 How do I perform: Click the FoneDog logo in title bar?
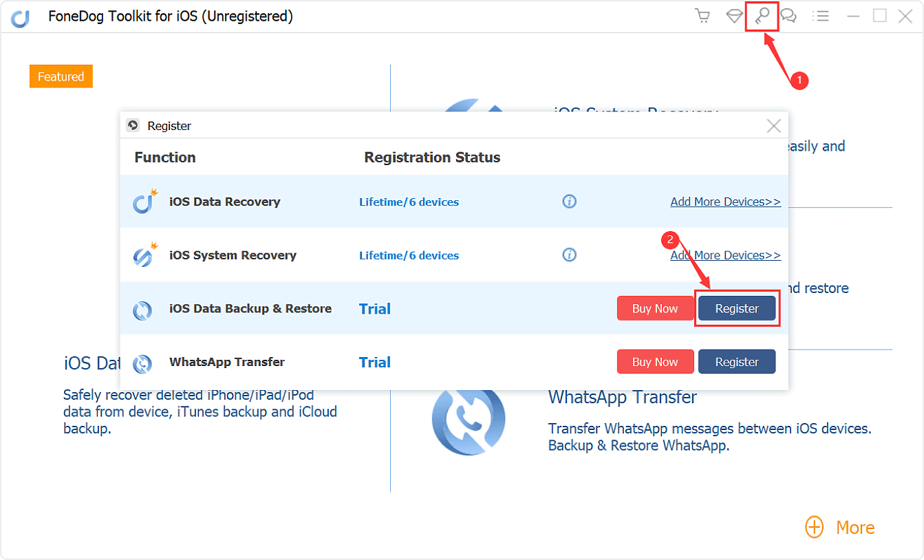coord(21,17)
